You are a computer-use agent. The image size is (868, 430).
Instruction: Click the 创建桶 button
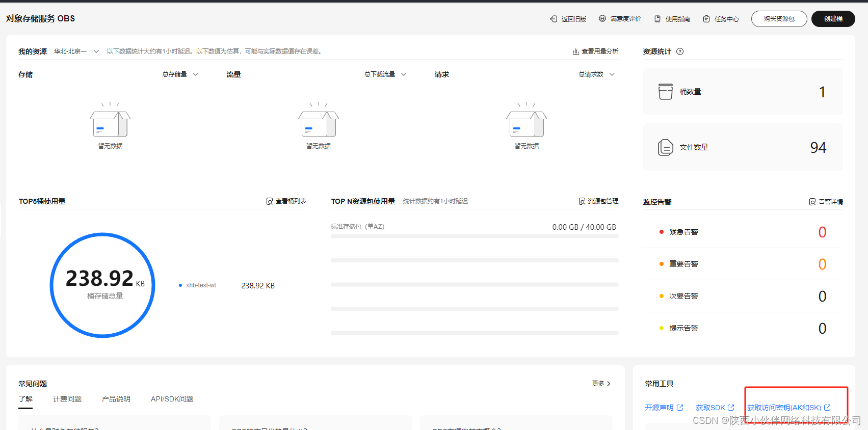tap(833, 19)
